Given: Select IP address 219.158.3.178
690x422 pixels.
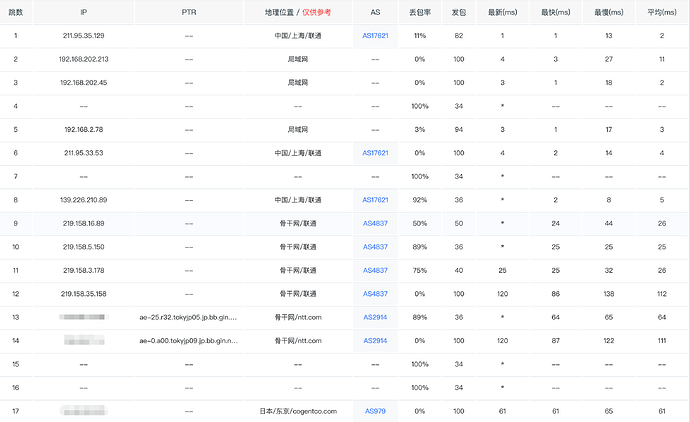Looking at the screenshot, I should point(84,270).
